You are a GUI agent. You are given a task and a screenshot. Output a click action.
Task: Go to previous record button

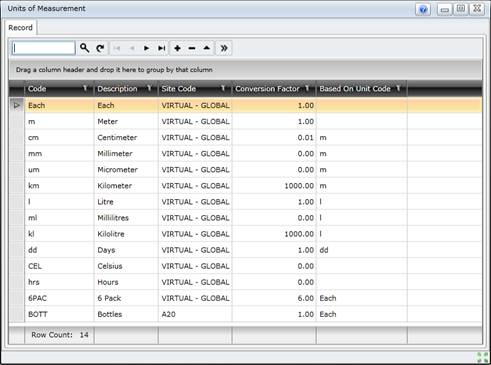pos(132,48)
